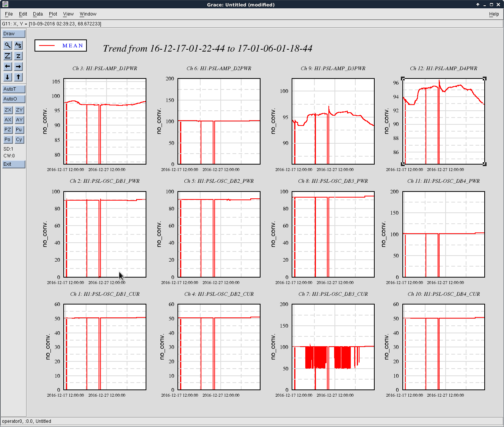The height and width of the screenshot is (427, 504).
Task: Click the small z zoom-out icon
Action: [18, 56]
